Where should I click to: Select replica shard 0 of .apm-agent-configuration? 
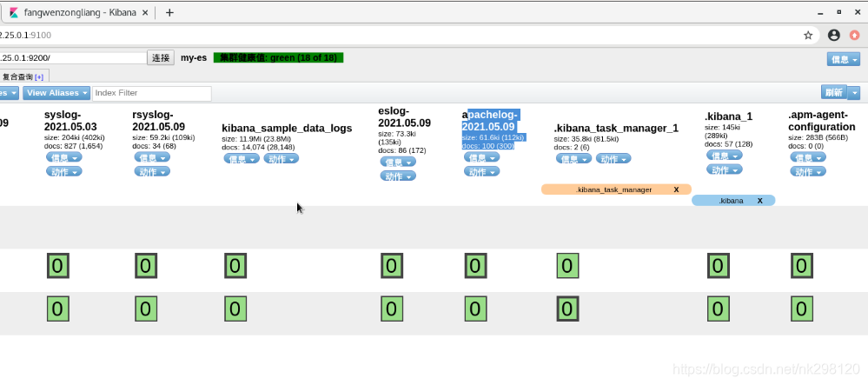[x=802, y=309]
